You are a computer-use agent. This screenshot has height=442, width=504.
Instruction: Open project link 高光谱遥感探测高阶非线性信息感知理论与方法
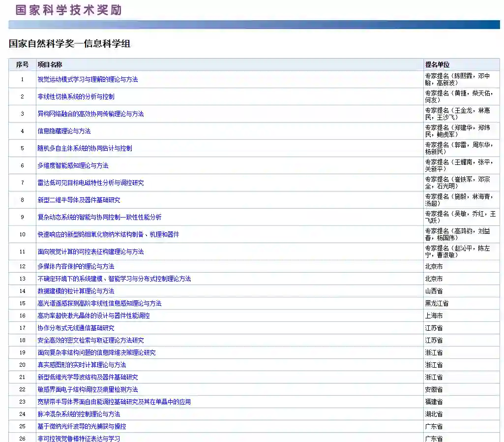point(100,303)
